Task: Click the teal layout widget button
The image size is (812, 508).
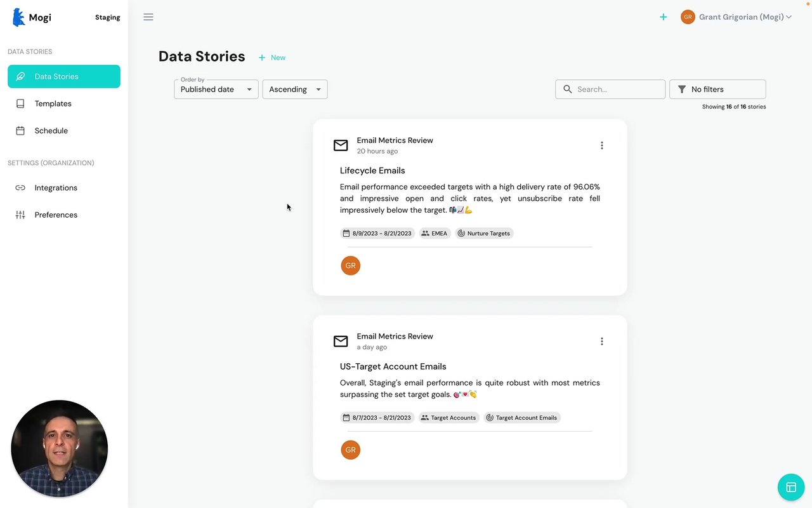Action: (x=790, y=487)
